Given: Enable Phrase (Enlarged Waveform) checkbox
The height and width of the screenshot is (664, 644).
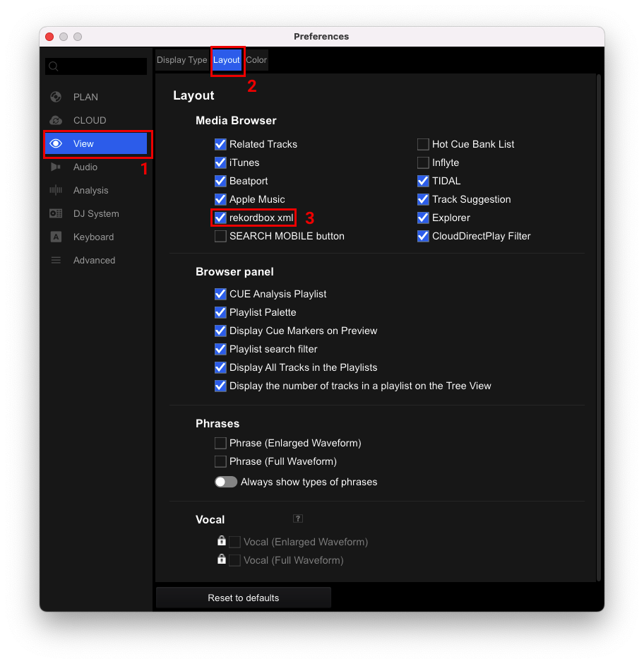Looking at the screenshot, I should click(220, 443).
